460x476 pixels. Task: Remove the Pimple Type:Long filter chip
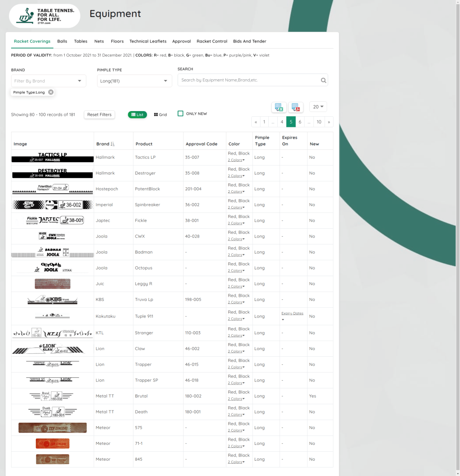(x=51, y=92)
